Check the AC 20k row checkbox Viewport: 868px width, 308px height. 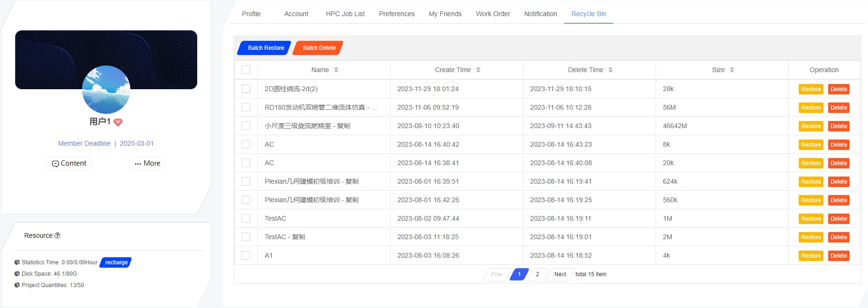(246, 163)
